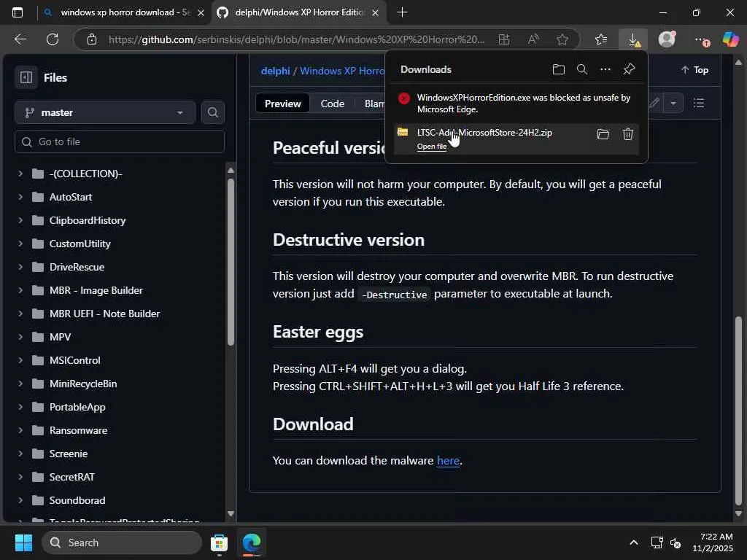Expand the -(COLLECTION)- folder
This screenshot has width=747, height=560.
20,174
